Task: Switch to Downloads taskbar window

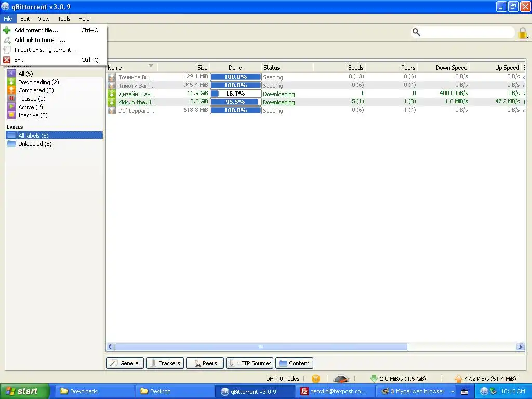Action: (x=94, y=391)
